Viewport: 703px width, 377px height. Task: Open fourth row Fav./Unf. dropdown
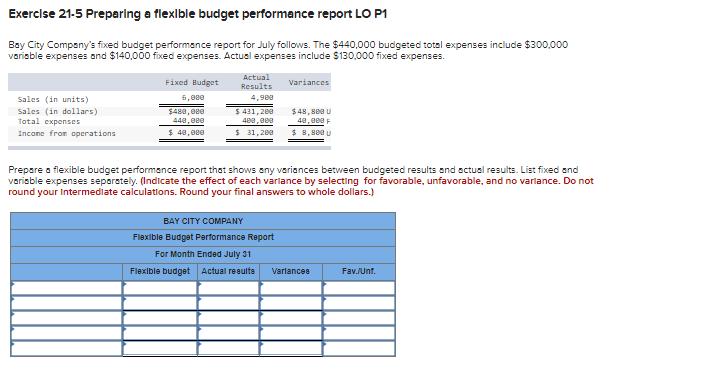point(359,333)
